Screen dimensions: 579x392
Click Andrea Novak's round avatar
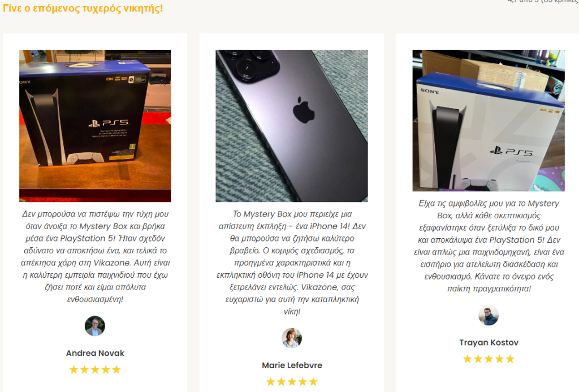(95, 326)
